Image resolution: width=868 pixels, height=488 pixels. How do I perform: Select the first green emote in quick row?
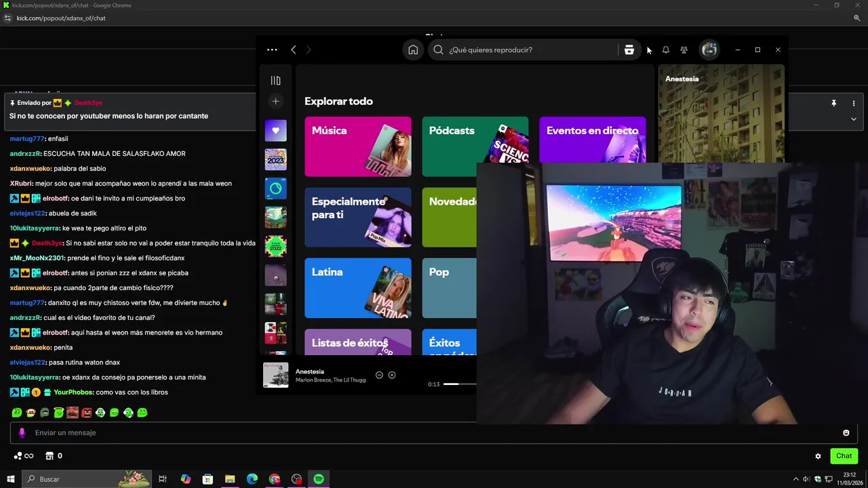[17, 412]
